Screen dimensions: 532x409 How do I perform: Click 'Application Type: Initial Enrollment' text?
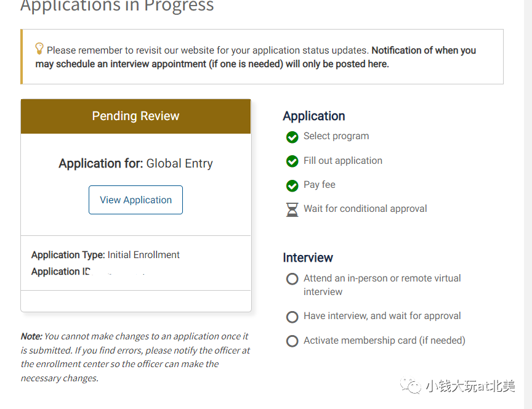(105, 255)
